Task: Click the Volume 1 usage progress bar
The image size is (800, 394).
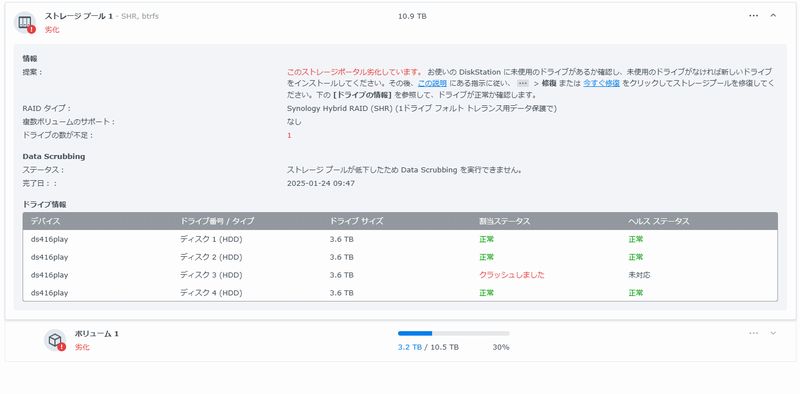Action: 454,333
